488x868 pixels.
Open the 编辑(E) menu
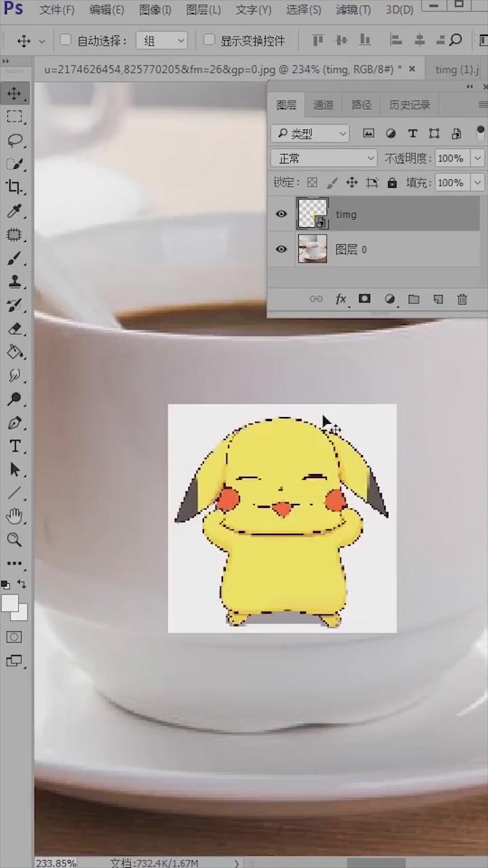[106, 10]
